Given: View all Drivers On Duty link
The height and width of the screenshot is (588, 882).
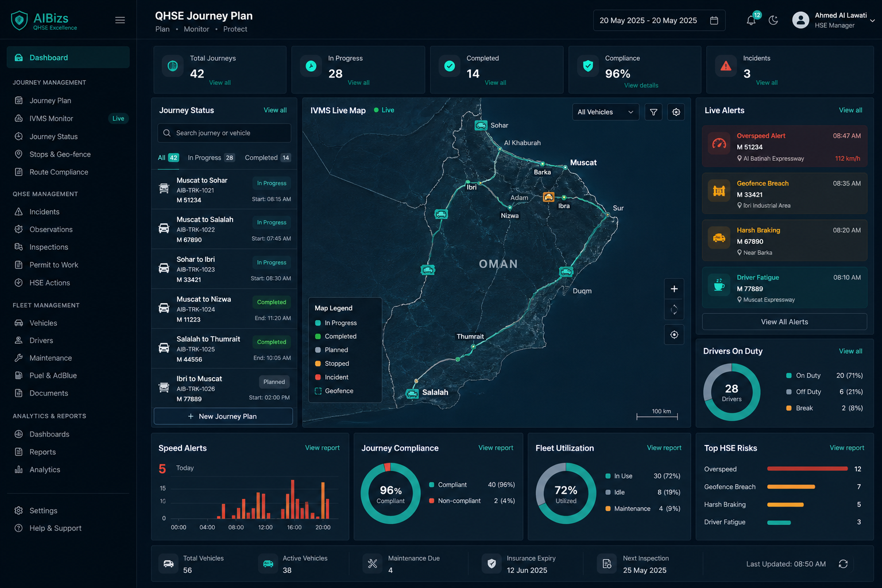Looking at the screenshot, I should 850,351.
